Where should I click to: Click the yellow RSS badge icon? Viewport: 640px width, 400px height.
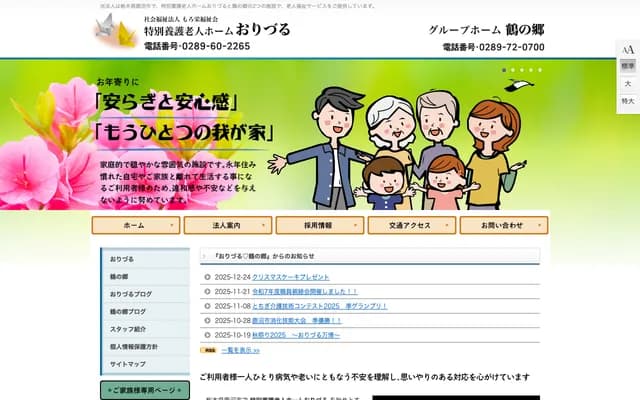(209, 350)
